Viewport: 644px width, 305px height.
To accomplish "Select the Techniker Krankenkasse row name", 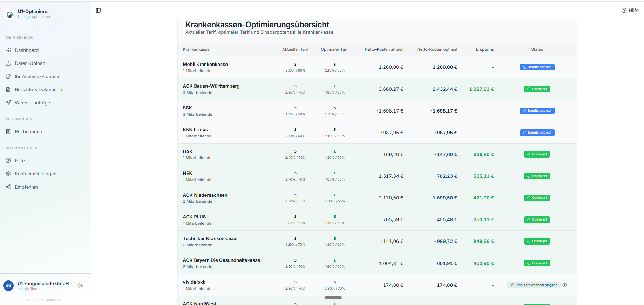I will 210,238.
